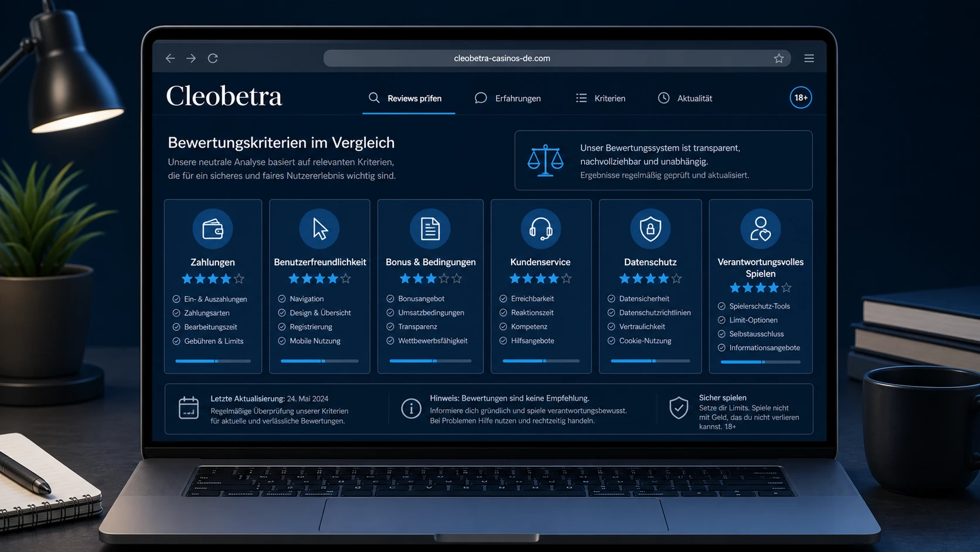The width and height of the screenshot is (980, 552).
Task: Click the star rating under Zahlungen
Action: 213,279
